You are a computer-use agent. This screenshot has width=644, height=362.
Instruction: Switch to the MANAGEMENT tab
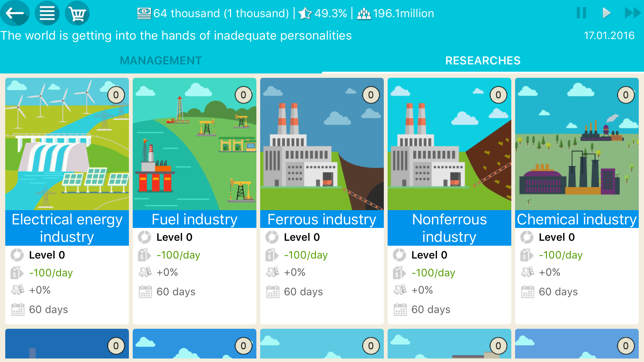(161, 61)
